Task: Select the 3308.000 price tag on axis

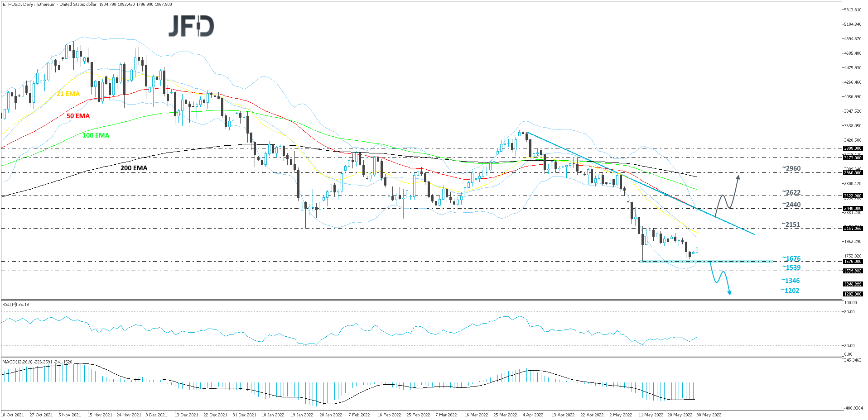Action: (852, 148)
